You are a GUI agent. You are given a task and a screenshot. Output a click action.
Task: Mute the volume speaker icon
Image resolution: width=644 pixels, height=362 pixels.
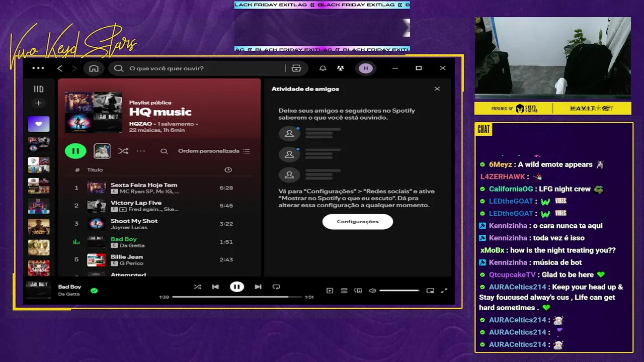click(372, 291)
